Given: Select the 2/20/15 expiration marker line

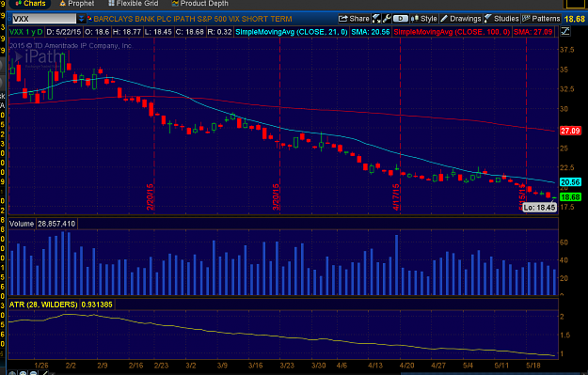Looking at the screenshot, I should tap(154, 126).
